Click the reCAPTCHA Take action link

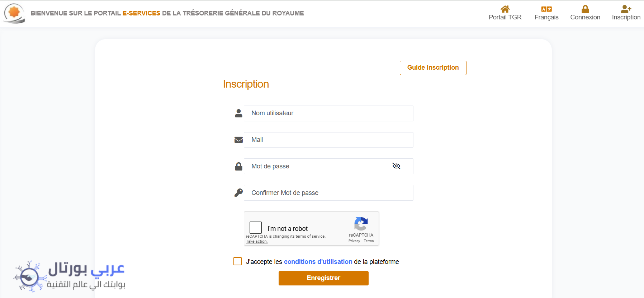(x=257, y=241)
